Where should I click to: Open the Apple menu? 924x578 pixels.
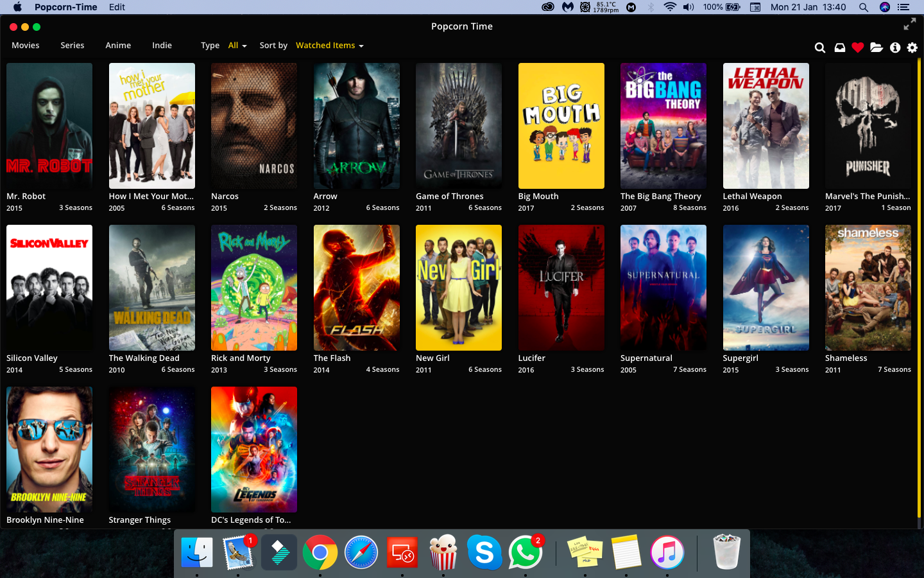click(x=17, y=7)
